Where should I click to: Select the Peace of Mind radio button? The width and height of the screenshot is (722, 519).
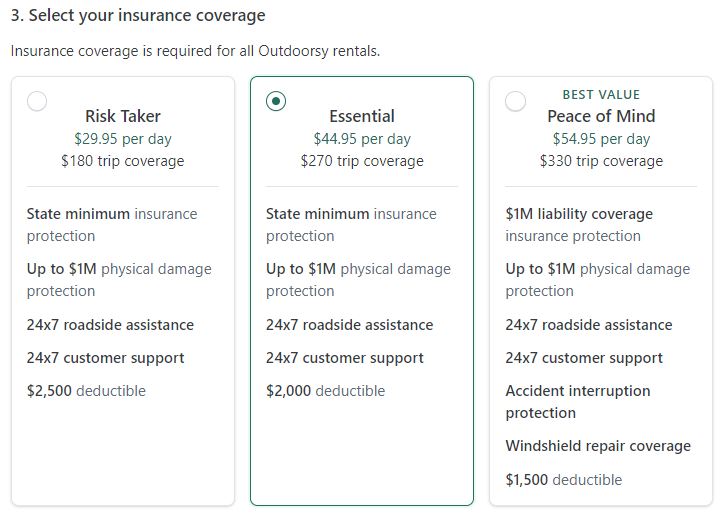515,101
